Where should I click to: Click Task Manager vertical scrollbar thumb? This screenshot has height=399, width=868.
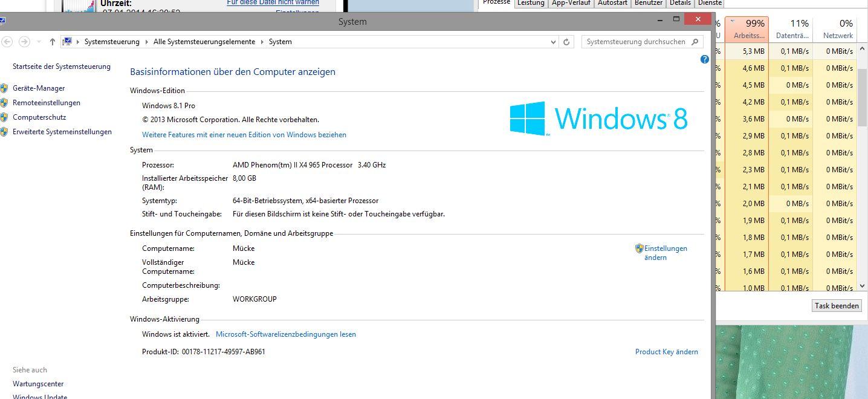click(862, 97)
